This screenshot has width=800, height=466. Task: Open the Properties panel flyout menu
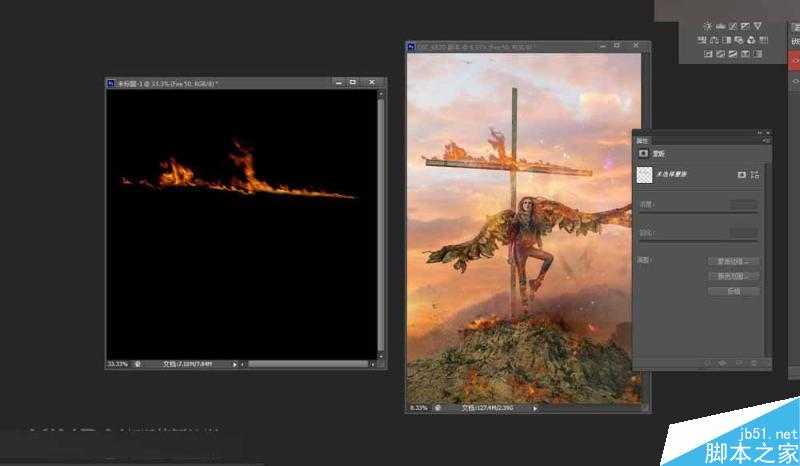tap(766, 141)
